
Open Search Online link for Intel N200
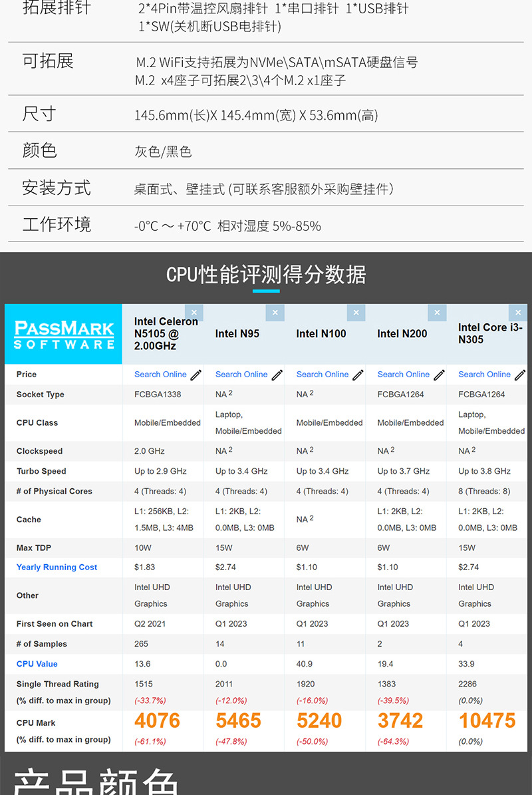click(x=403, y=374)
